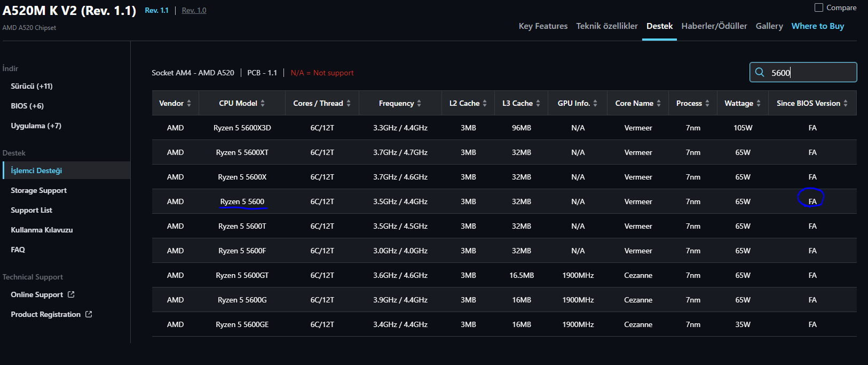
Task: Click the A520M K V2 (Rev. 1.1) title
Action: pos(69,11)
